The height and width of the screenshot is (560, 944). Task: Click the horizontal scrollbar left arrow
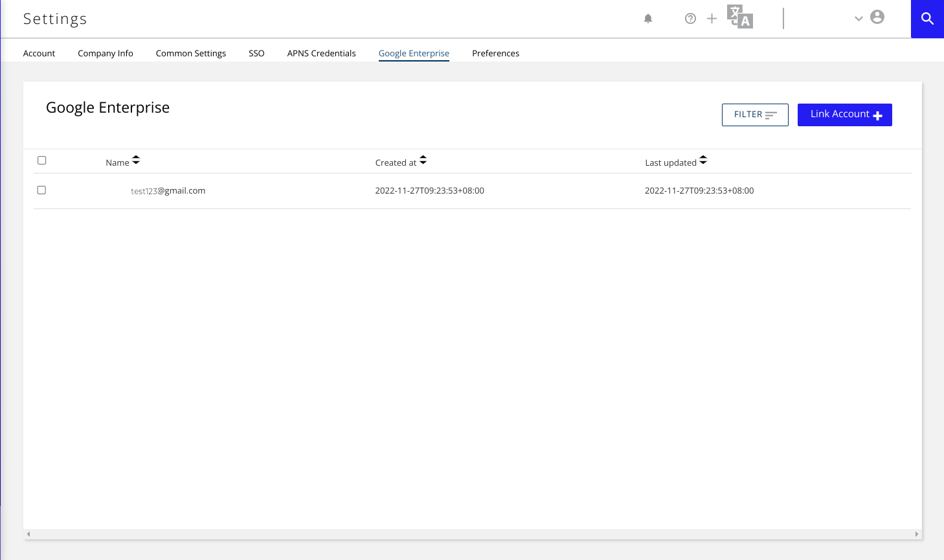[x=28, y=534]
